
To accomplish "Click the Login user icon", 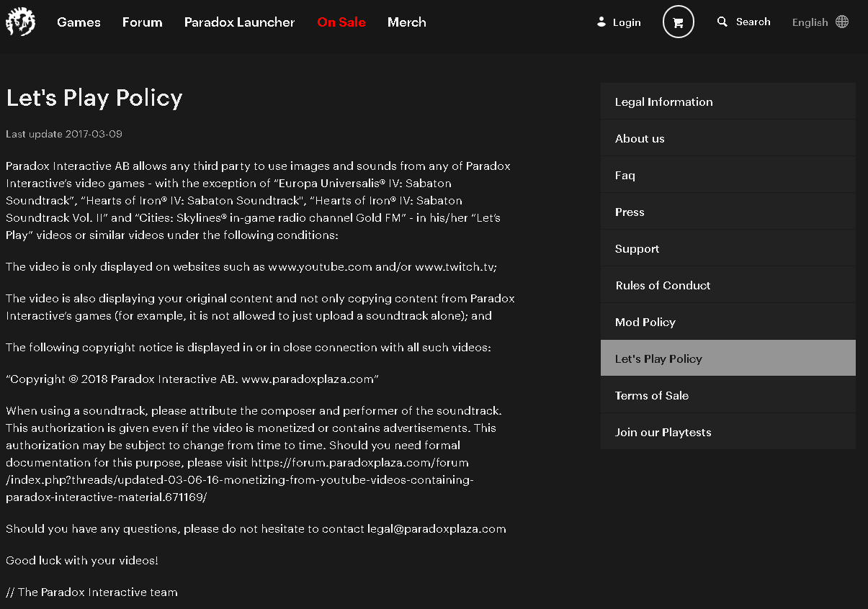I will (601, 22).
